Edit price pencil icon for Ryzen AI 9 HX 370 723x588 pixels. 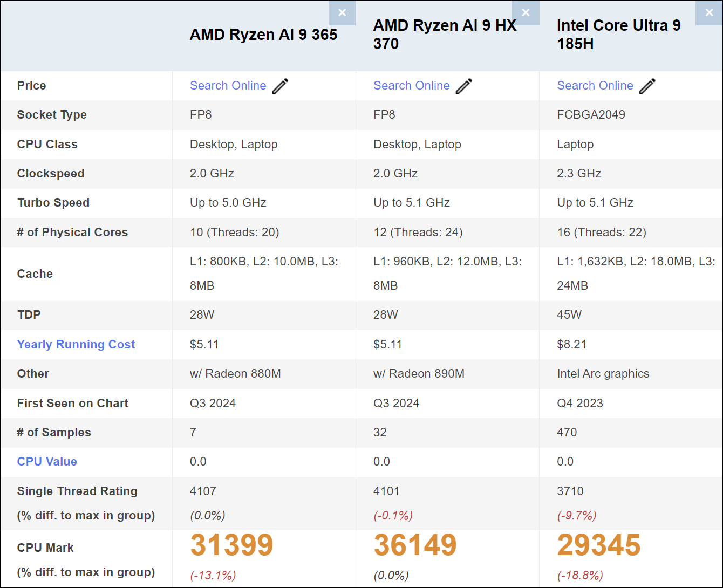(463, 86)
